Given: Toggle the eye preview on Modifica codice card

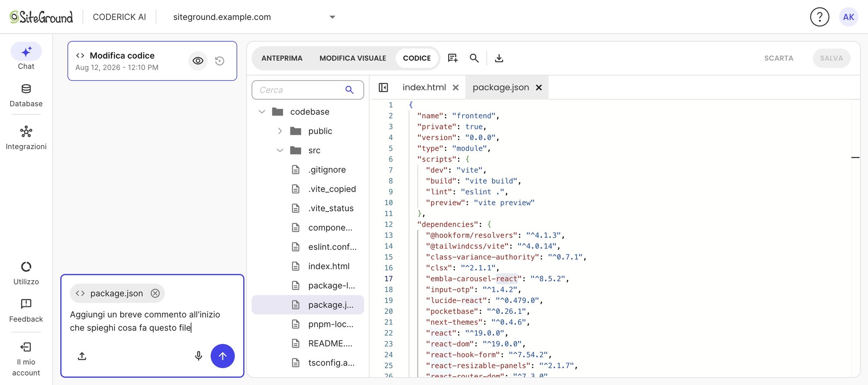Looking at the screenshot, I should coord(198,61).
